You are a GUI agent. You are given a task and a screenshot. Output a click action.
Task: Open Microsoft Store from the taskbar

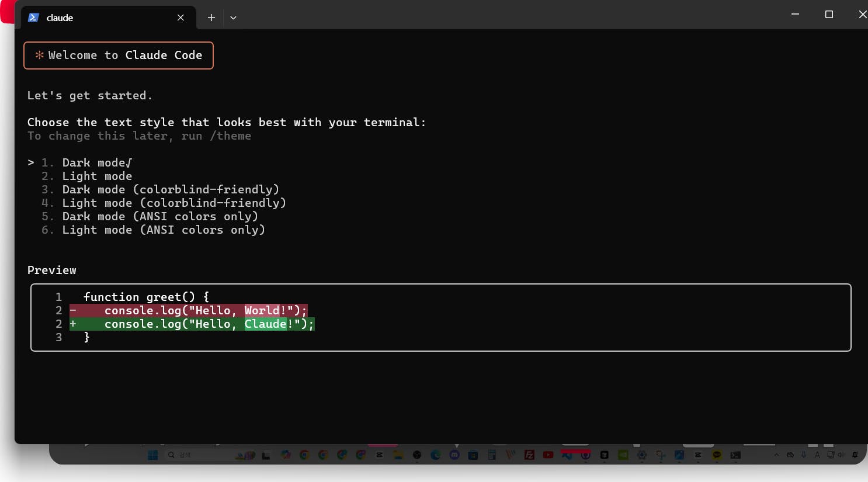(x=473, y=455)
